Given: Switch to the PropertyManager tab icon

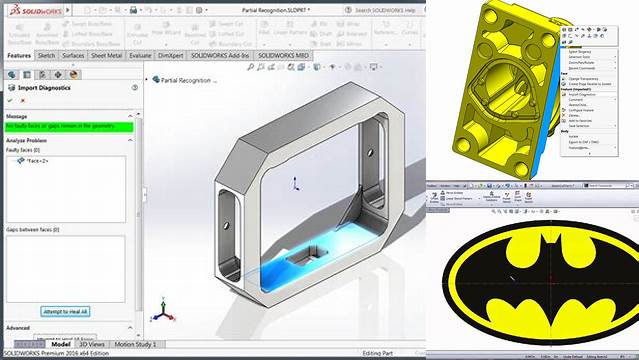Looking at the screenshot, I should 27,75.
